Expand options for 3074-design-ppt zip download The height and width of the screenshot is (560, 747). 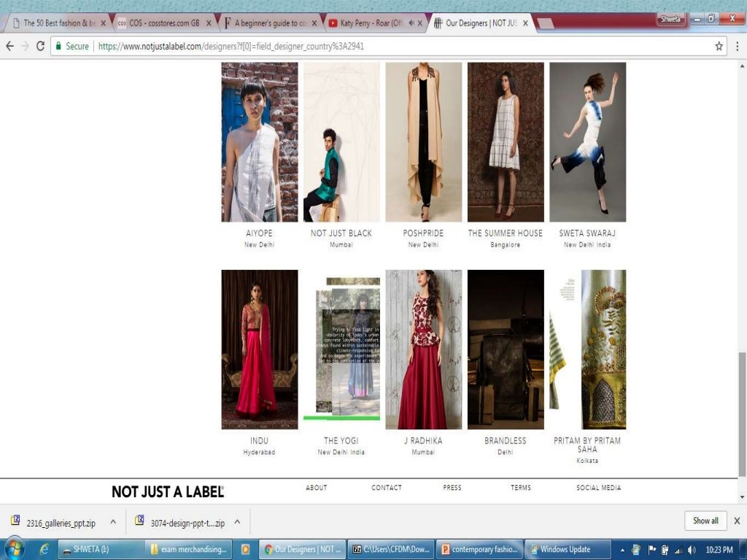point(237,522)
